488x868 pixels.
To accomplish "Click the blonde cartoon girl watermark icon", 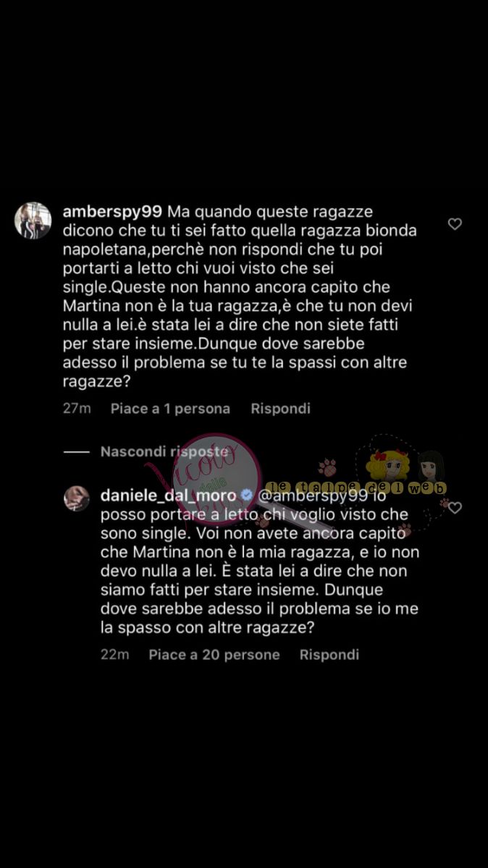I will [388, 465].
